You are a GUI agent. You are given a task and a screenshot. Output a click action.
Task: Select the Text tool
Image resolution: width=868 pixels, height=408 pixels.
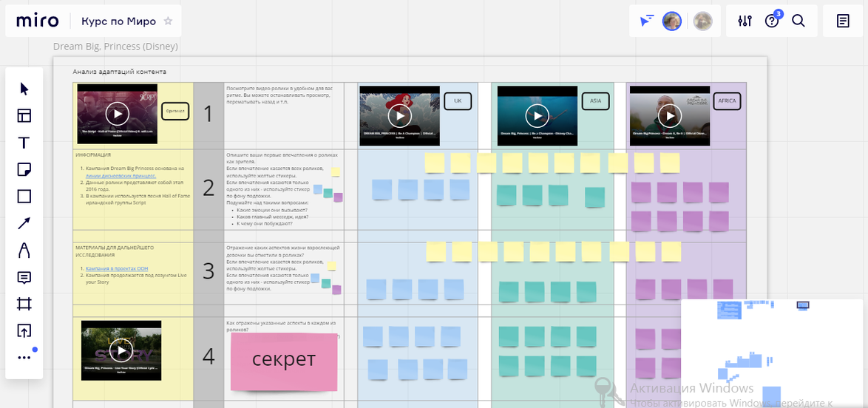(24, 143)
